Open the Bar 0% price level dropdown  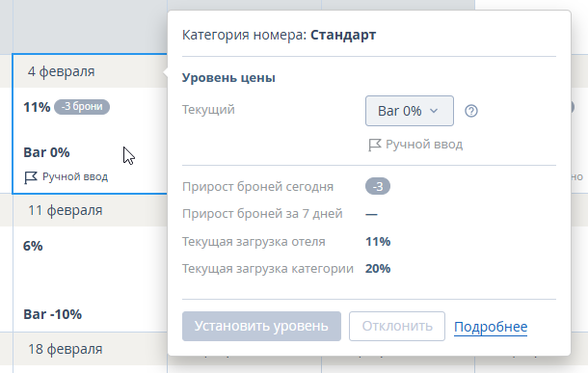409,111
